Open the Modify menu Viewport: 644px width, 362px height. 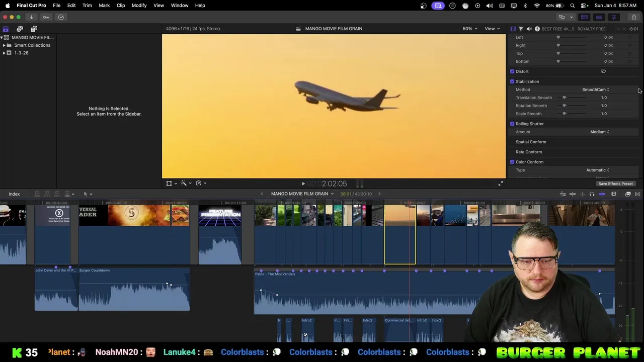139,6
